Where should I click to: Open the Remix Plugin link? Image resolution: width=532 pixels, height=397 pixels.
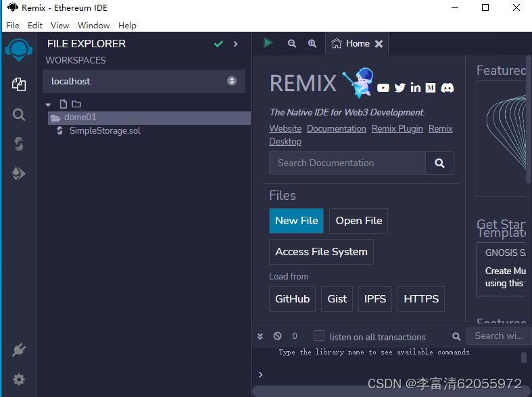(x=397, y=129)
